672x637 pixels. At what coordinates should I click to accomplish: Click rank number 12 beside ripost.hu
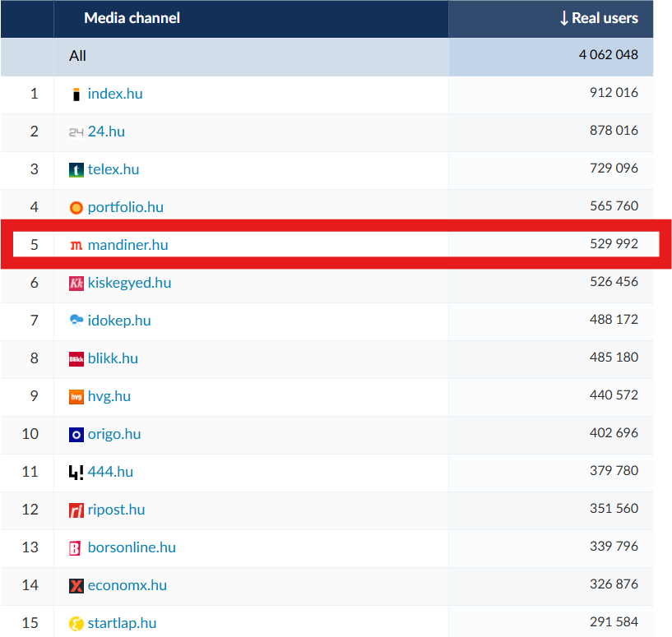tap(30, 510)
